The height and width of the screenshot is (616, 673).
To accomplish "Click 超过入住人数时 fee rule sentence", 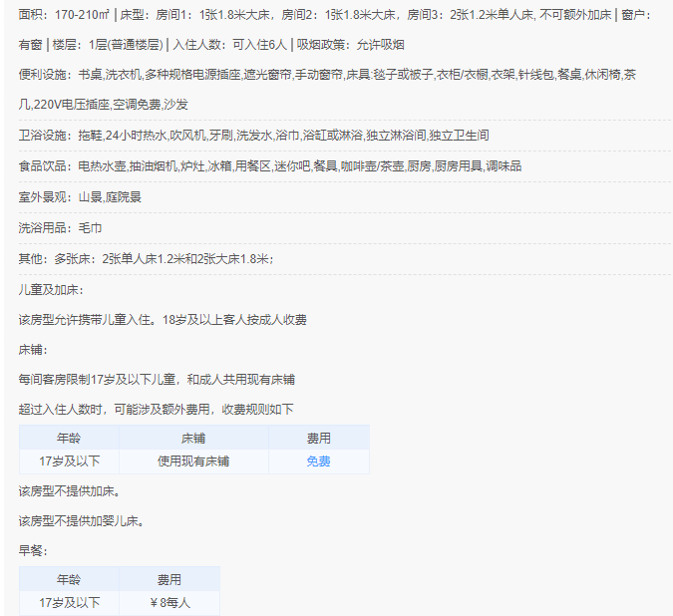I will pos(156,410).
